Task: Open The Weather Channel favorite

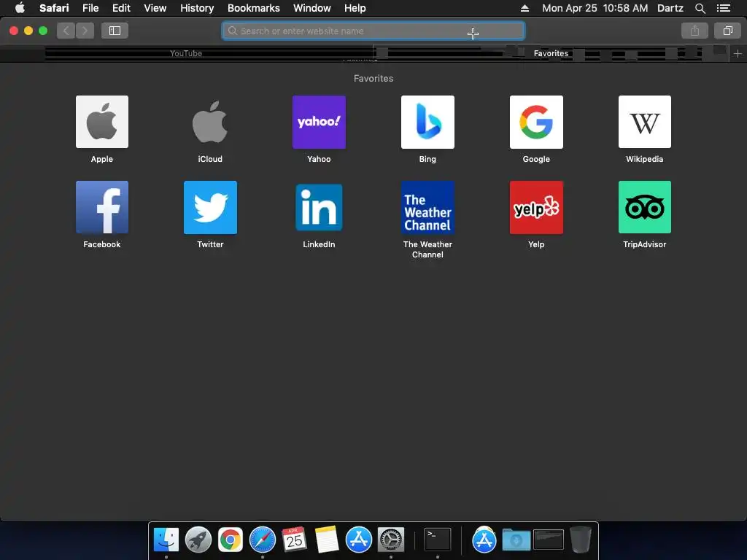Action: pos(427,207)
